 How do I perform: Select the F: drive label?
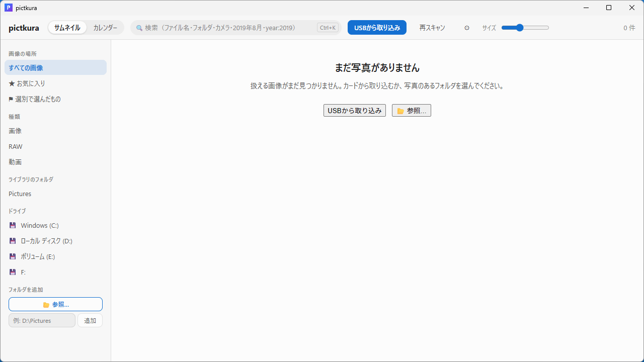(x=23, y=272)
